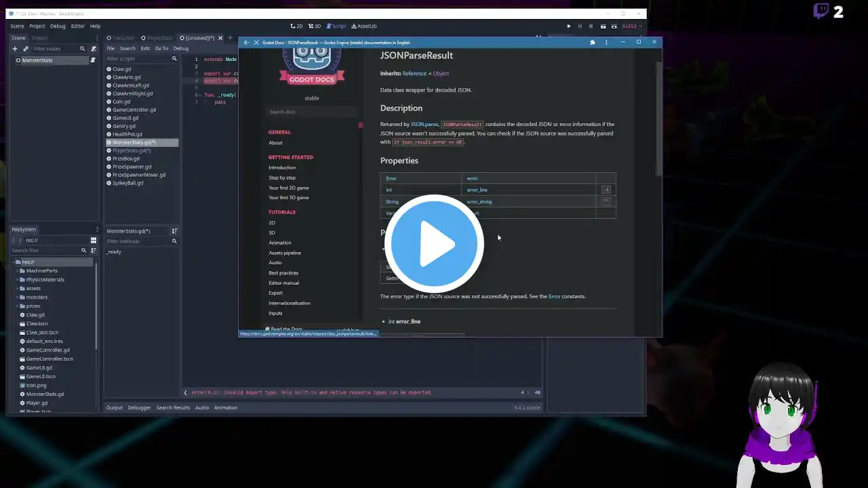Open the browser extensions puzzle icon
Viewport: 868px width, 488px height.
(x=593, y=43)
